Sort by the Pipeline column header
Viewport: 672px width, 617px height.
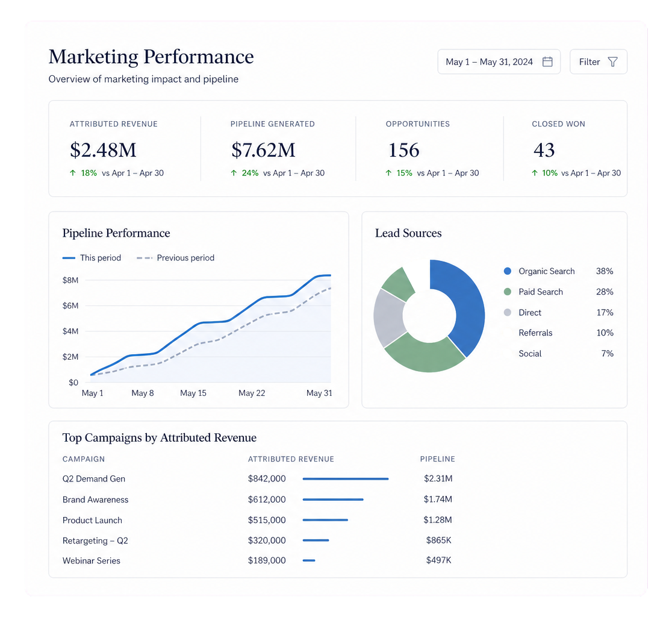pos(438,459)
